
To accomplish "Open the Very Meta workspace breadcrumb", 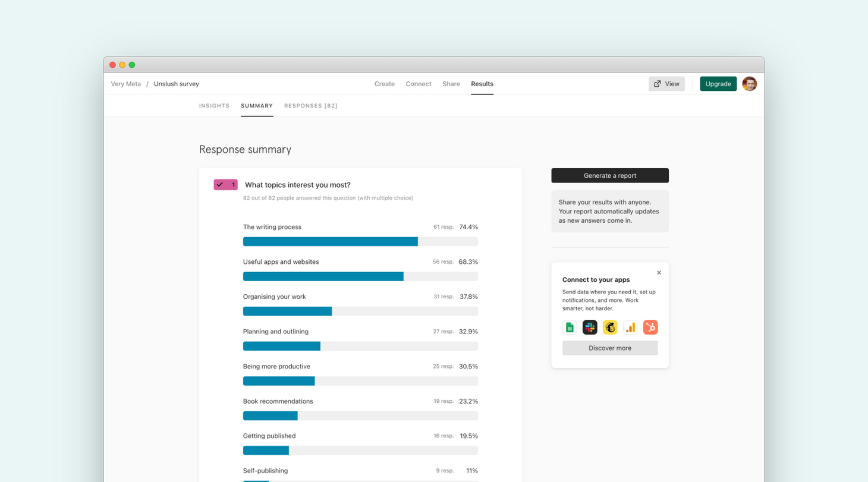I will 126,84.
